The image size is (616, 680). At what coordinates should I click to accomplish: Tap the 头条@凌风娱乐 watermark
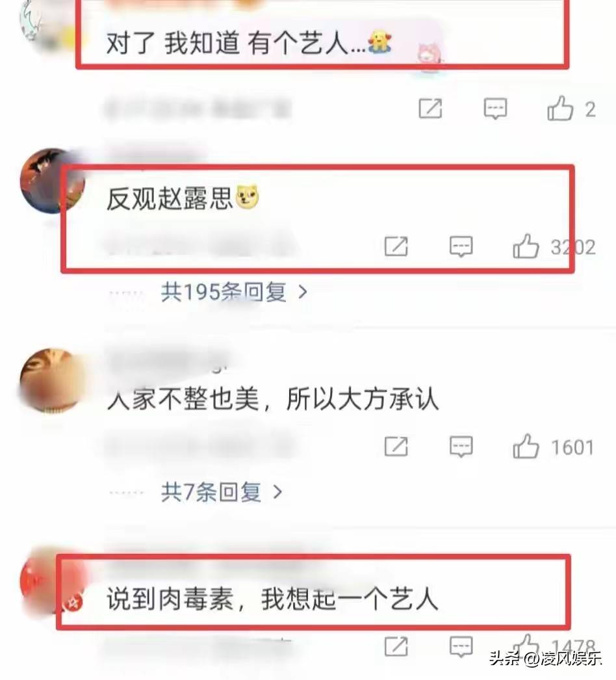click(x=546, y=658)
